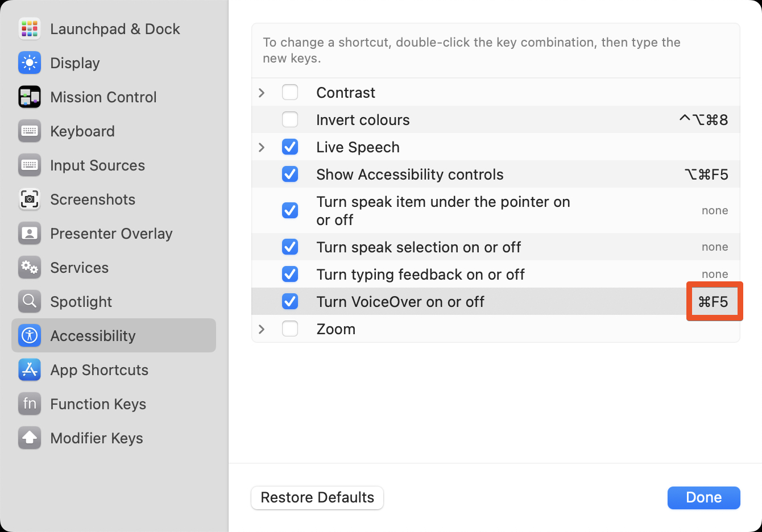Disable the Live Speech checkbox

[x=290, y=147]
